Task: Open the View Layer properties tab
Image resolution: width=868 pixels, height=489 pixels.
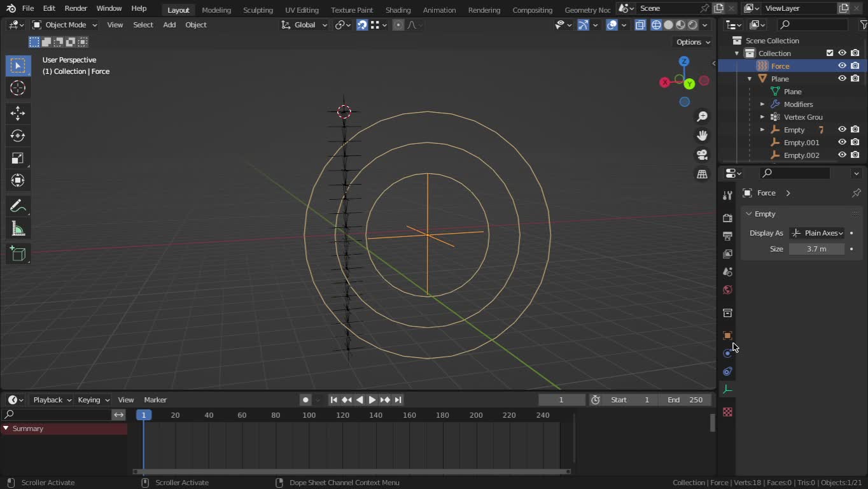Action: pyautogui.click(x=727, y=253)
